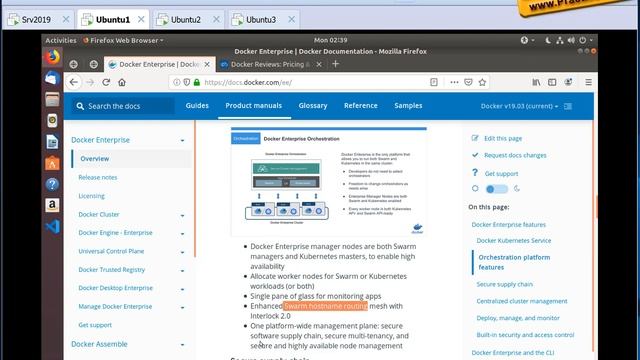Open the Firefox Library menu
Viewport: 640px width, 360px height.
click(536, 82)
